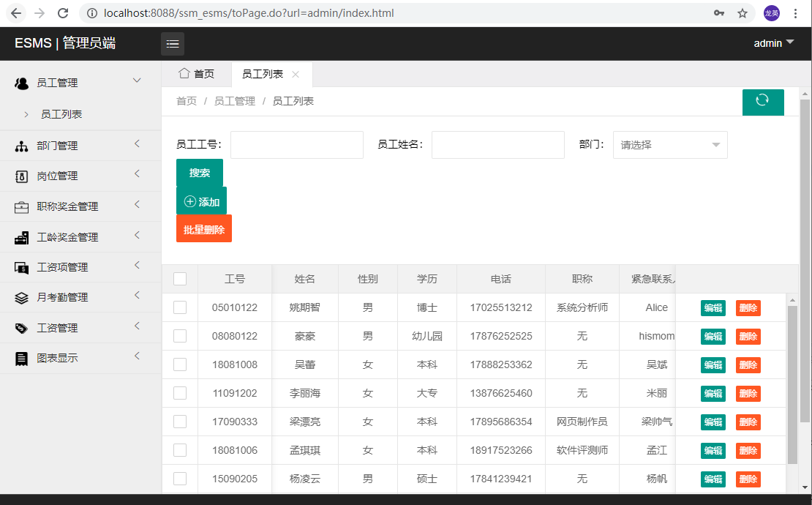
Task: Open the saved password key icon
Action: (719, 13)
